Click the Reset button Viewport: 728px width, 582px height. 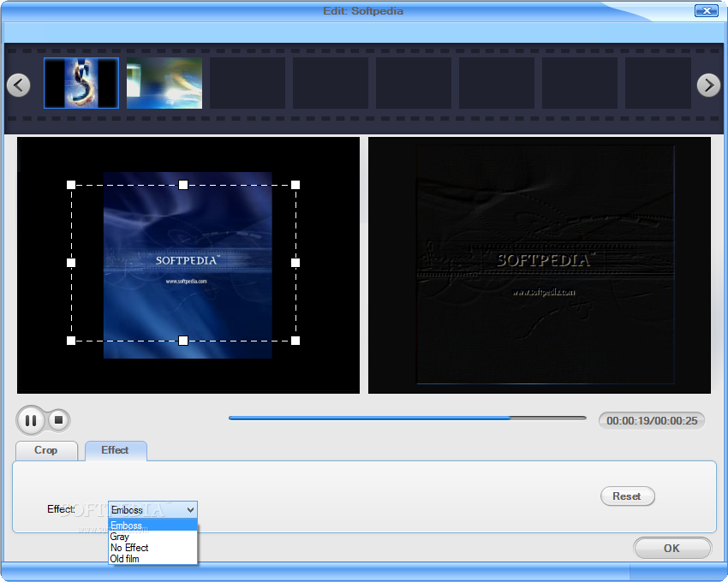pyautogui.click(x=627, y=496)
